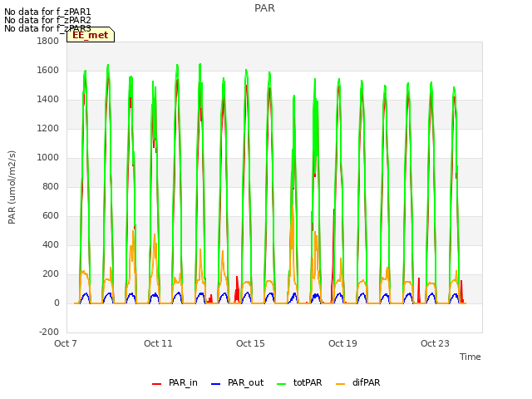
Task: Click the Oct 23 tick label
Action: point(435,343)
